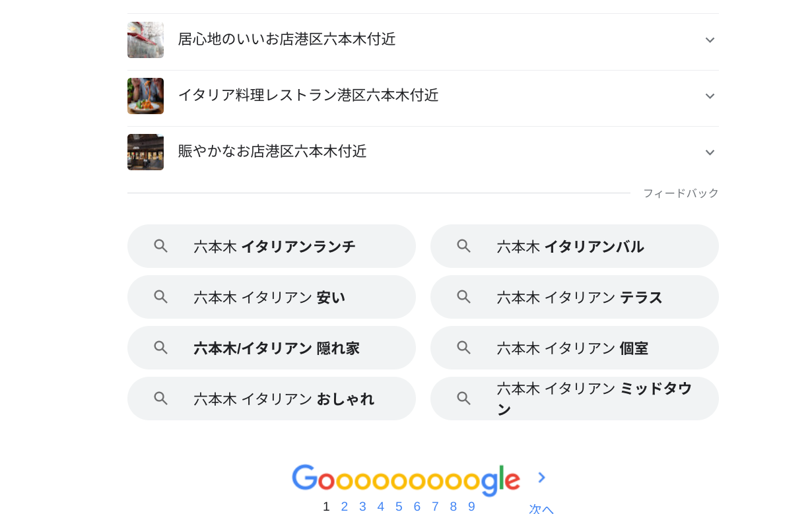The width and height of the screenshot is (812, 514).
Task: Click the image next to イタリア料理レストラン港区六本木付近
Action: click(145, 96)
